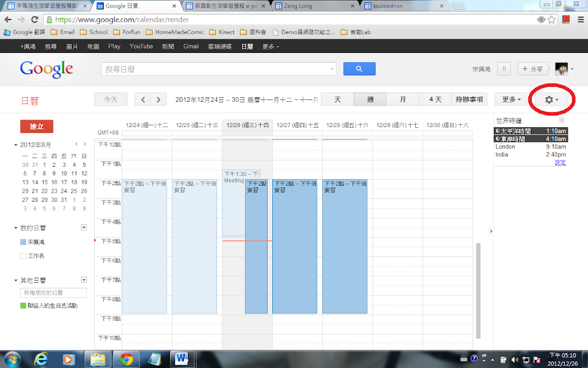Click 今天 today button
588x368 pixels.
(x=111, y=99)
